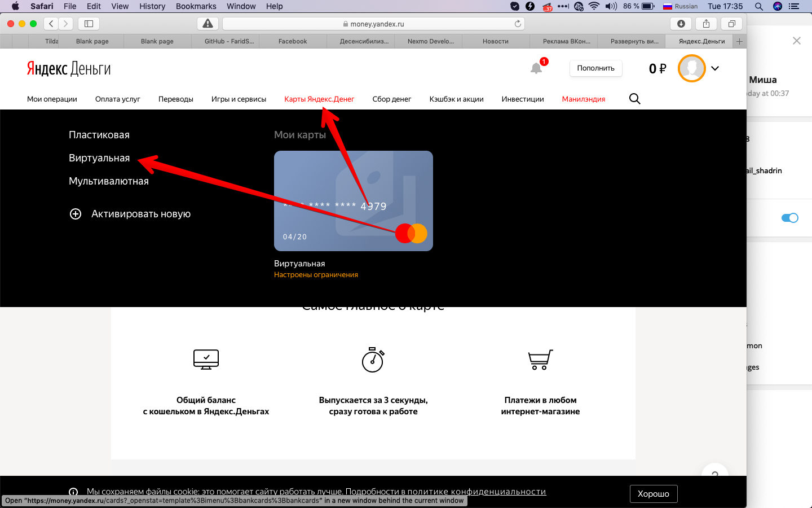Viewport: 812px width, 508px height.
Task: Accept cookies with Хорошо button
Action: coord(653,494)
